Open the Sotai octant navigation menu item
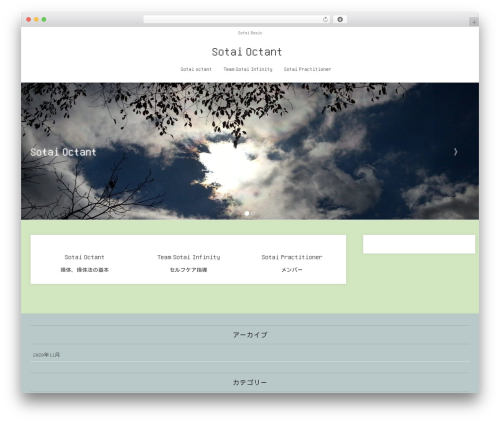500x423 pixels. tap(196, 69)
